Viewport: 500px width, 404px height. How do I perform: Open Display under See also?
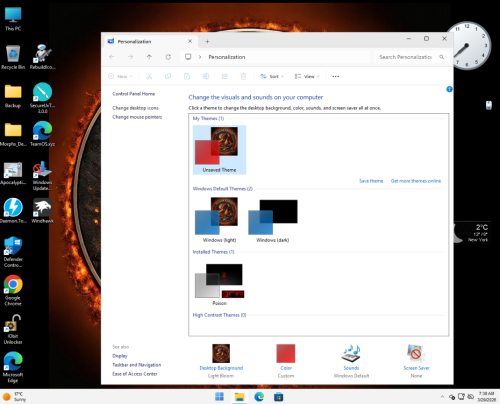(x=120, y=356)
